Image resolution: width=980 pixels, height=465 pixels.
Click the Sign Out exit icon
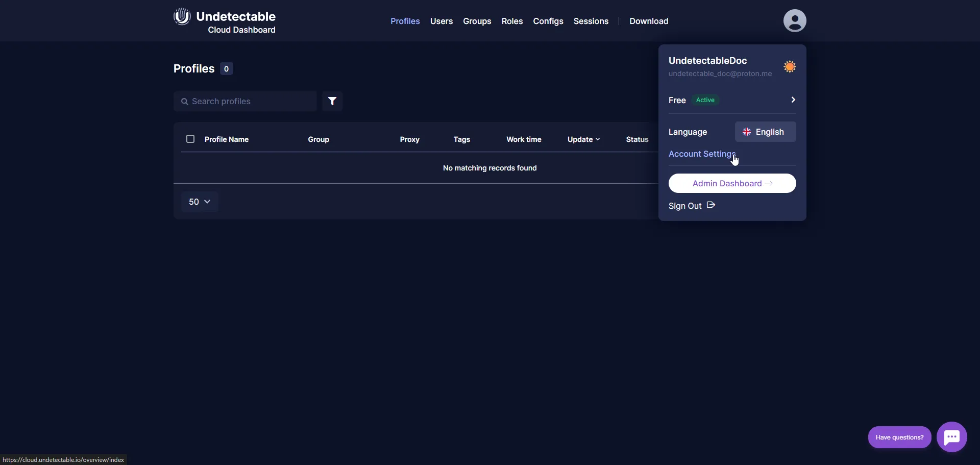click(711, 205)
